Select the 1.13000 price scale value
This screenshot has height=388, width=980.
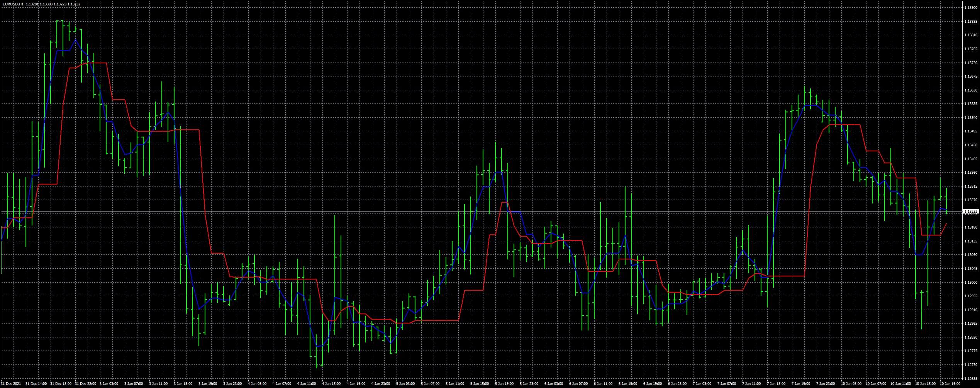pos(971,283)
